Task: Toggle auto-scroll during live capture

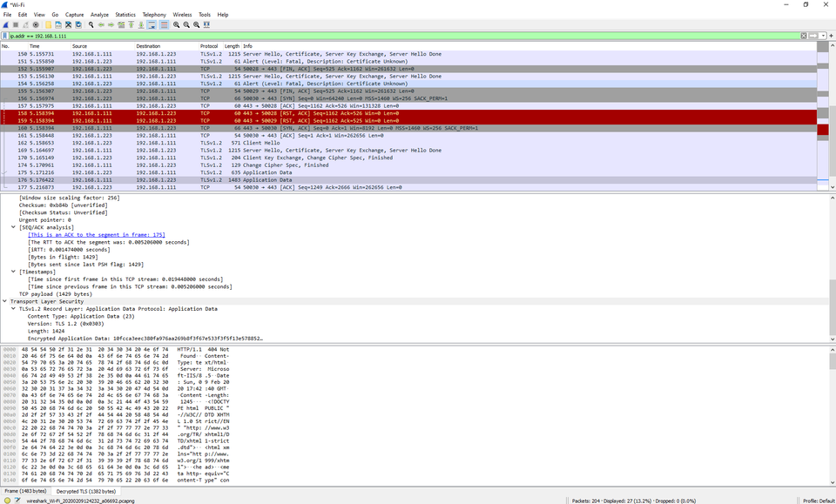Action: point(150,24)
